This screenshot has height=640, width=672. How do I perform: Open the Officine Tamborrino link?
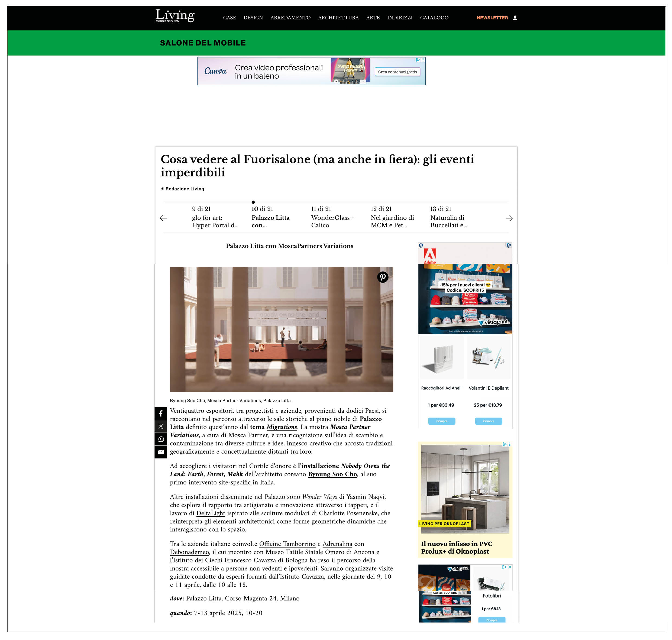(287, 544)
